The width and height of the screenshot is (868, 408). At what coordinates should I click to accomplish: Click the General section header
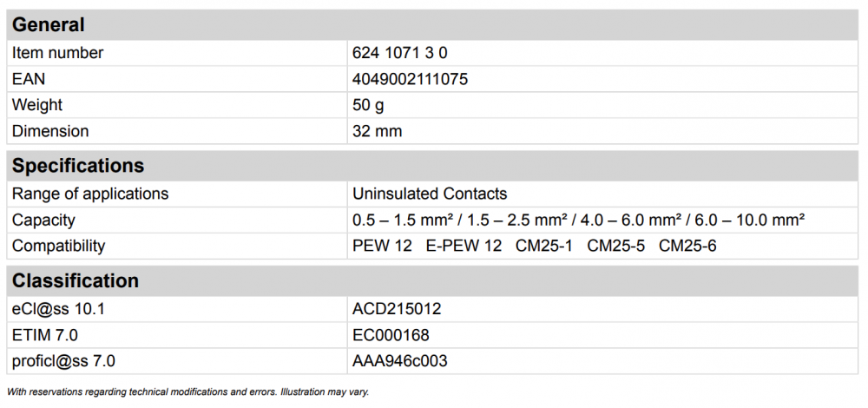(49, 25)
